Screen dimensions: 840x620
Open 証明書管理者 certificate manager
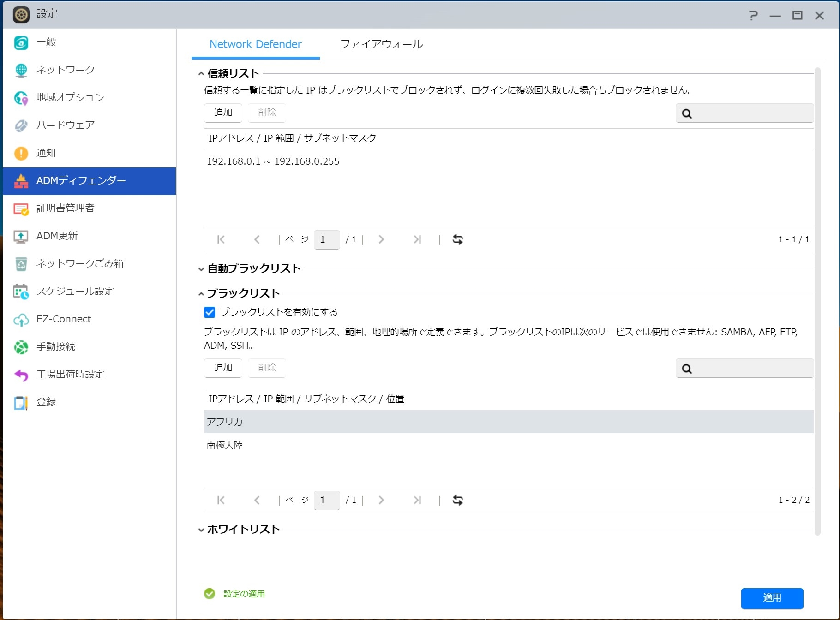(x=65, y=208)
